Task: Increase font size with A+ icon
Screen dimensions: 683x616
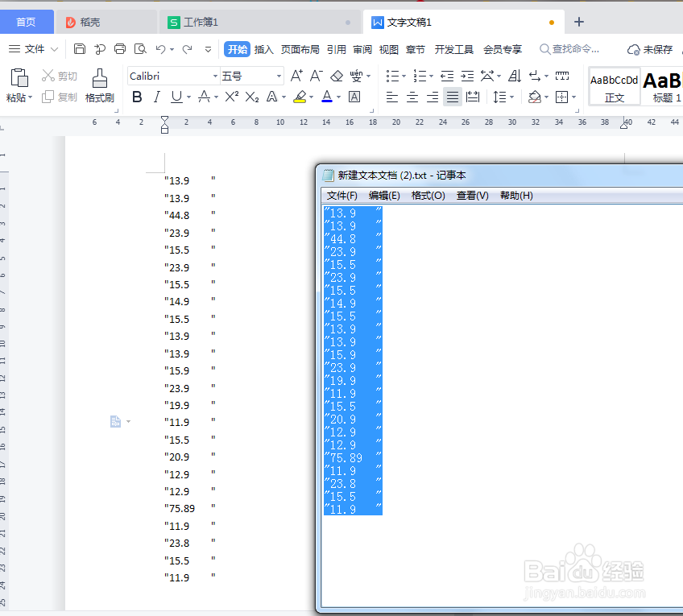Action: tap(297, 75)
